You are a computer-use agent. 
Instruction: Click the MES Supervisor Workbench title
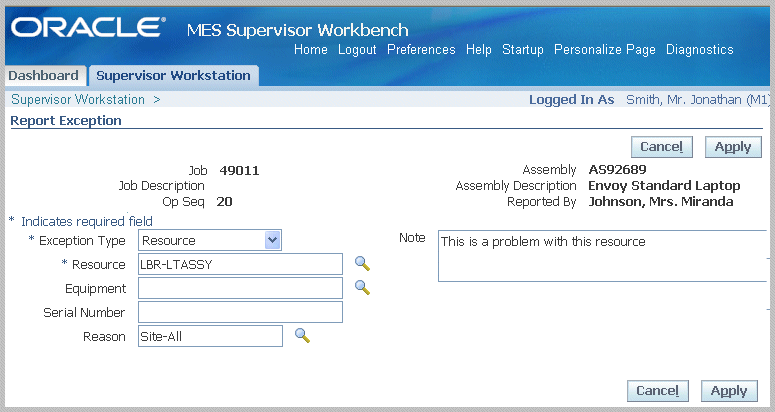tap(298, 30)
